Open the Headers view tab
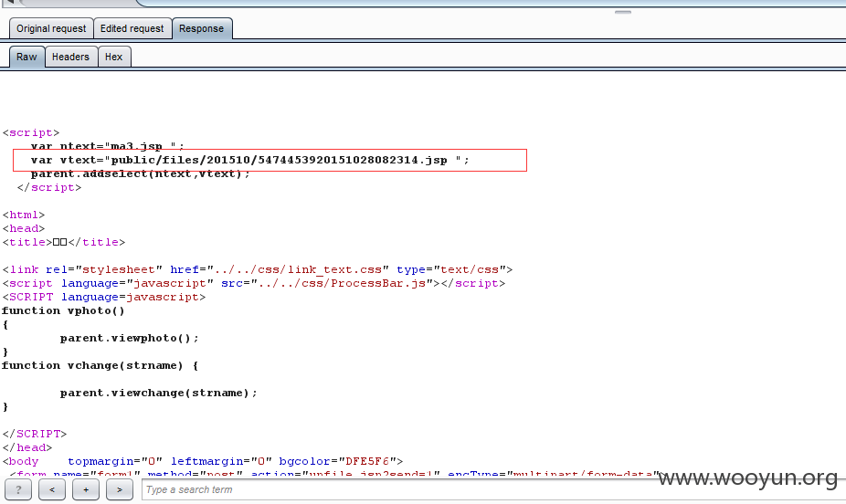 pyautogui.click(x=70, y=57)
